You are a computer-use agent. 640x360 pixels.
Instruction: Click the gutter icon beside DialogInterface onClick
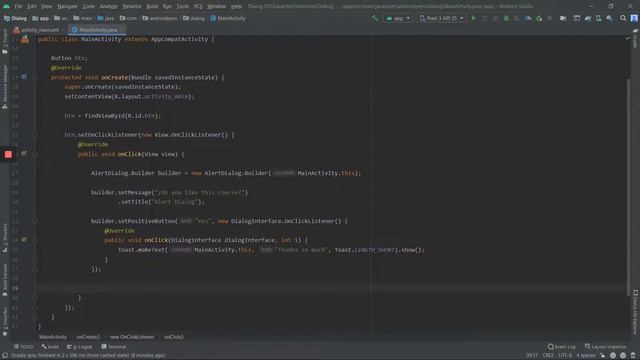pos(24,240)
